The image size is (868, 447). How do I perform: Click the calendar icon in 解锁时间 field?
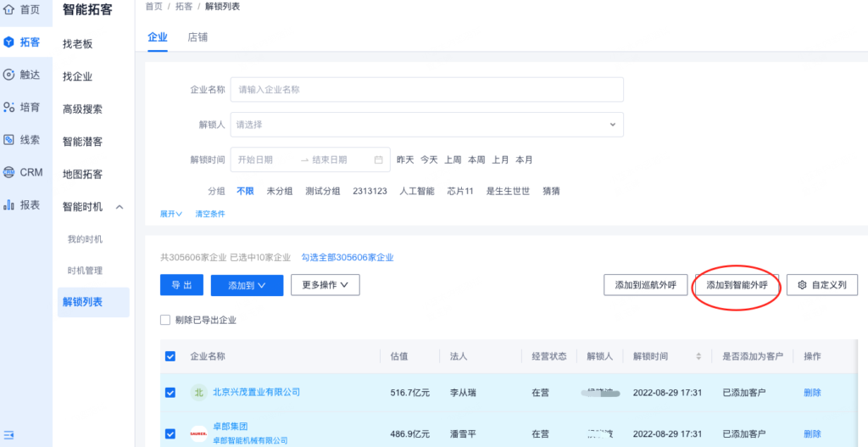(x=378, y=159)
